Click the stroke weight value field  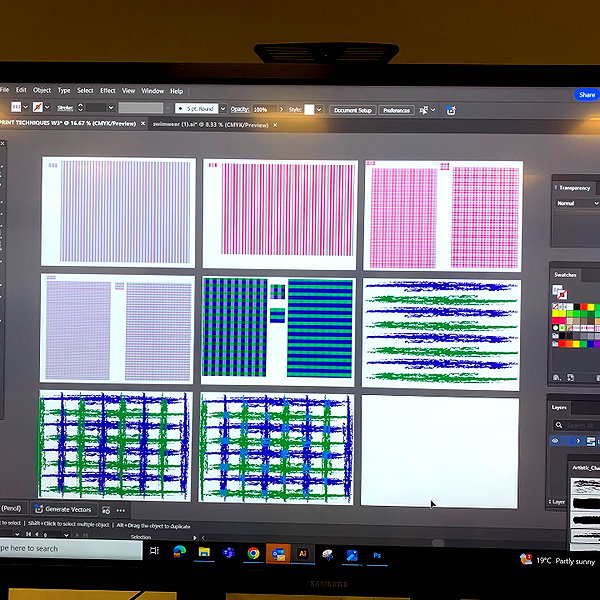tap(95, 108)
